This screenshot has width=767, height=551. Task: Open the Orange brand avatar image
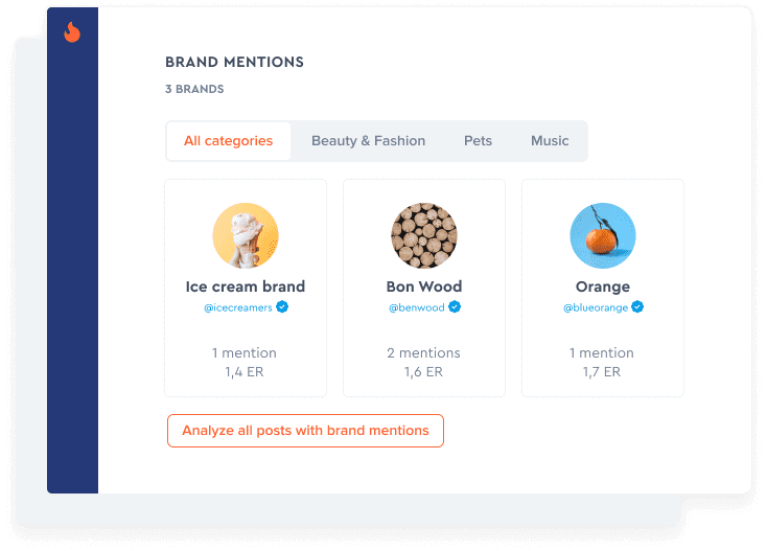pyautogui.click(x=603, y=236)
